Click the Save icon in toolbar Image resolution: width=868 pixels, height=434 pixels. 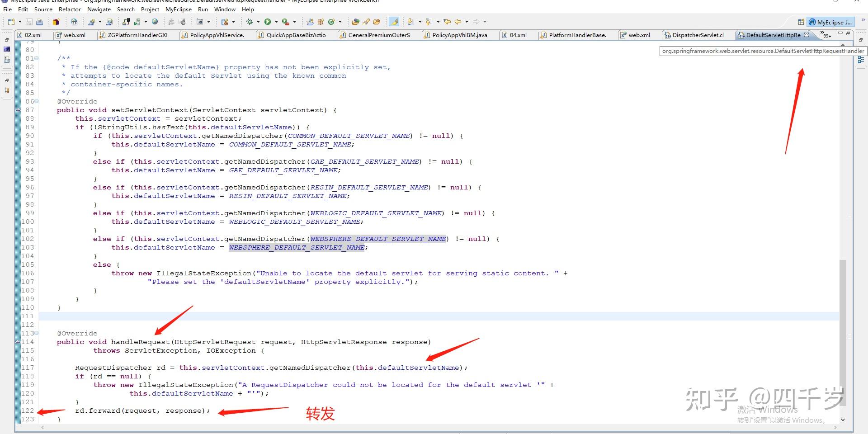(x=29, y=22)
